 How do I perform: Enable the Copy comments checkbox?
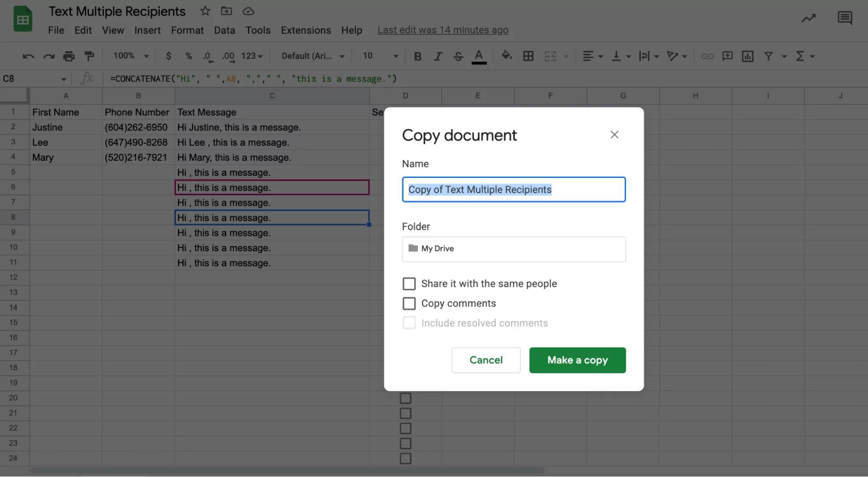pyautogui.click(x=409, y=303)
